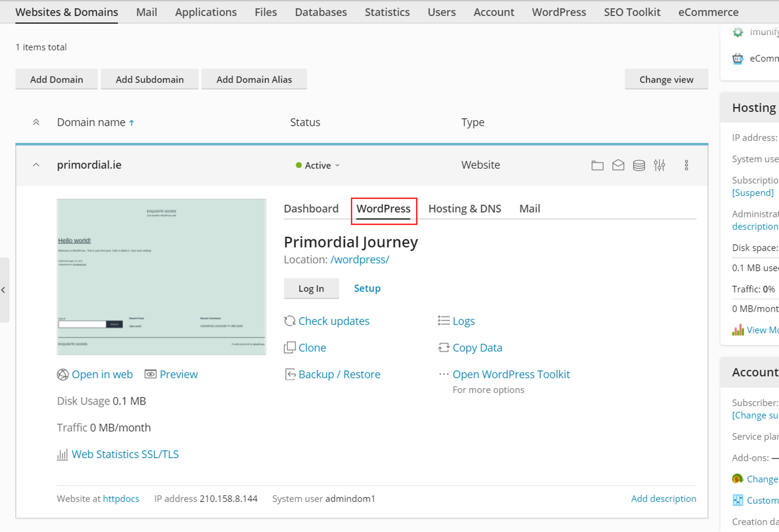Open the Statistics menu in the top navigation
The image size is (779, 532).
[x=387, y=12]
